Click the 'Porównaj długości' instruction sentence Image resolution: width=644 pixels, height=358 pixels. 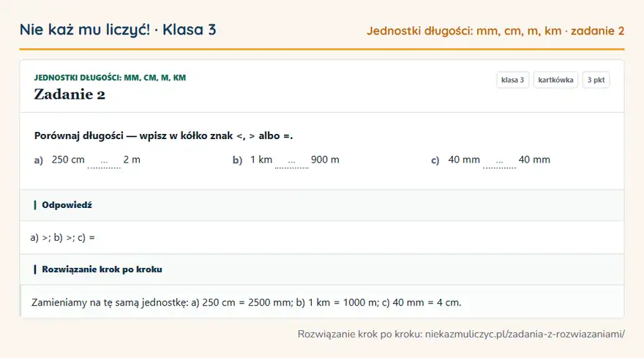point(163,135)
